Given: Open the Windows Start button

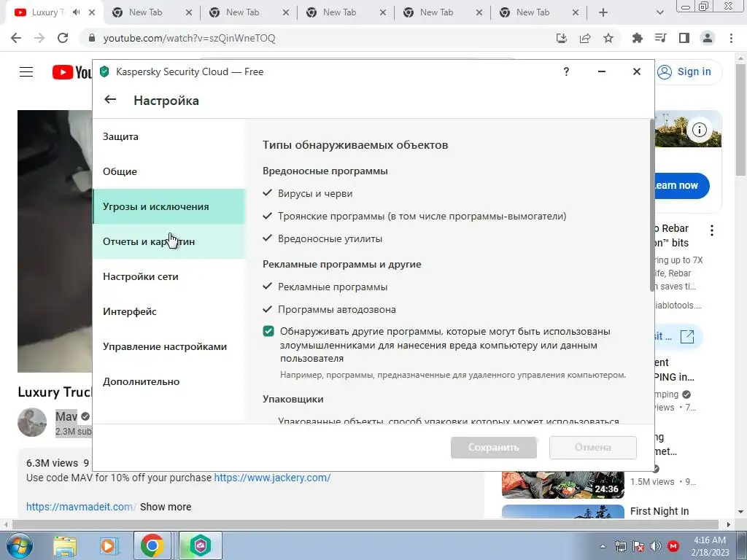Looking at the screenshot, I should tap(18, 545).
